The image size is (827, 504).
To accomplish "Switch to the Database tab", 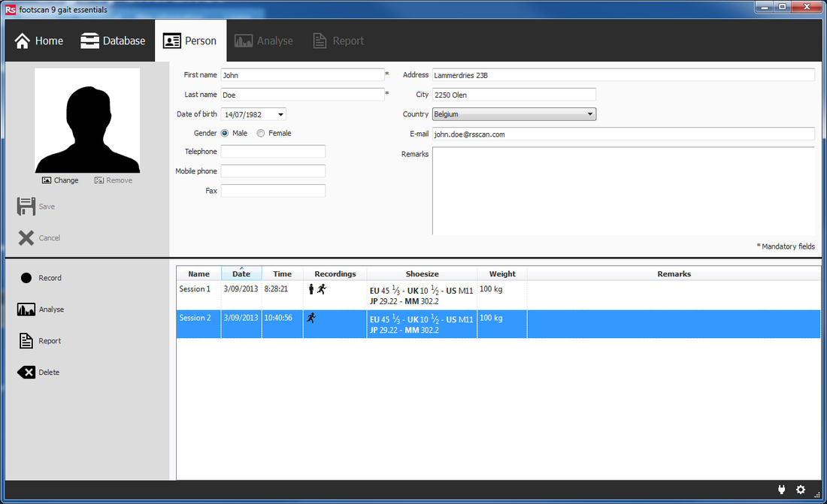I will tap(113, 41).
